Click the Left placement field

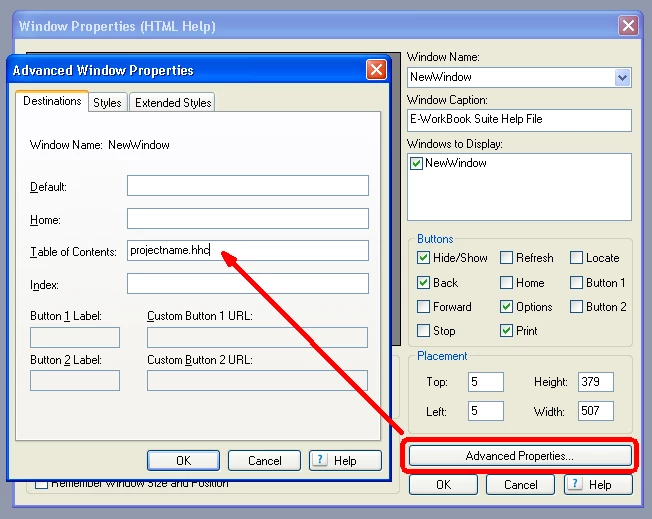486,411
